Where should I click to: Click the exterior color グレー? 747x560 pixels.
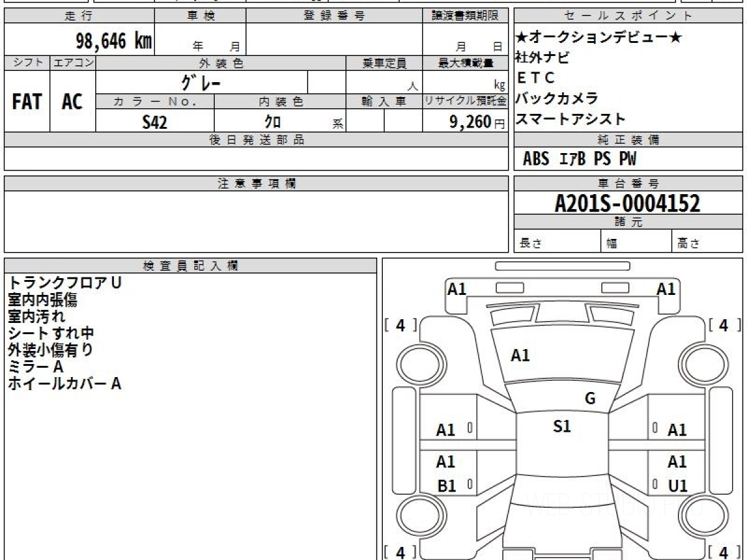(201, 82)
